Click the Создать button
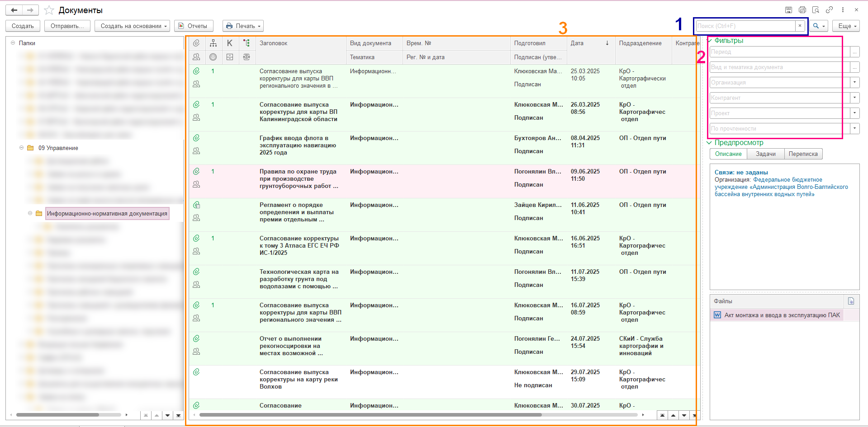Viewport: 868px width, 427px height. pyautogui.click(x=23, y=26)
